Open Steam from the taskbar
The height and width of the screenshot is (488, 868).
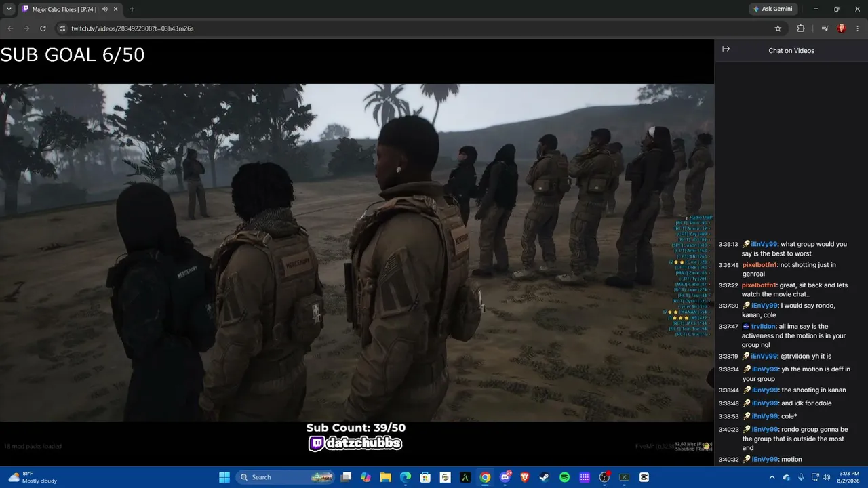(545, 477)
